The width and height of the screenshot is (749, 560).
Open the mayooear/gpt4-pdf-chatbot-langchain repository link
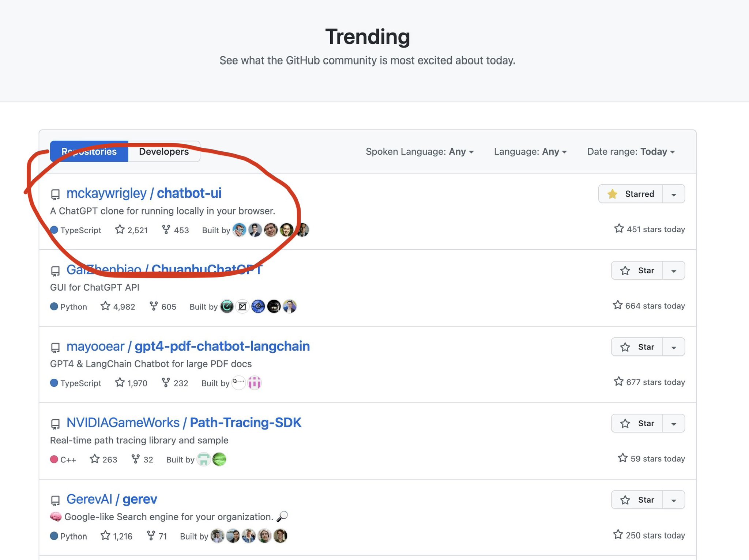click(188, 346)
